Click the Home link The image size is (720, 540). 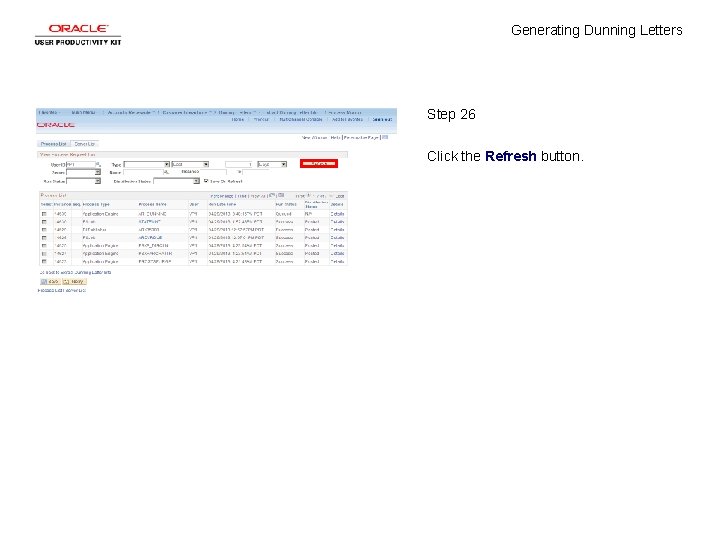238,119
